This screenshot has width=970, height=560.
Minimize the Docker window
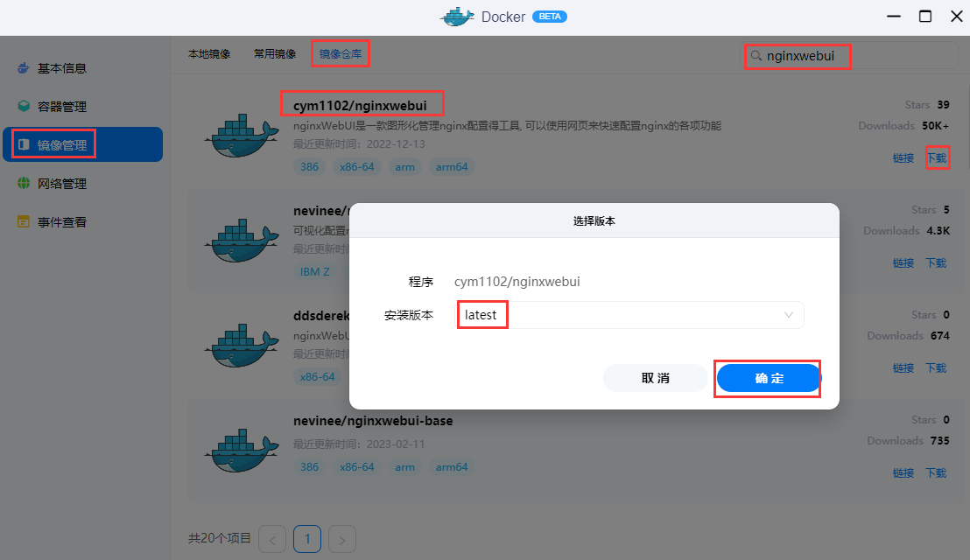[x=894, y=16]
